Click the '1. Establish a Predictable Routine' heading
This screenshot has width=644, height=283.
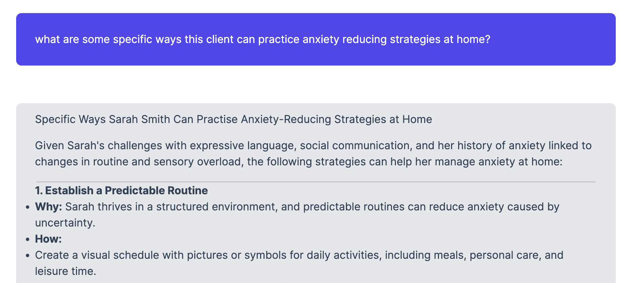[121, 191]
